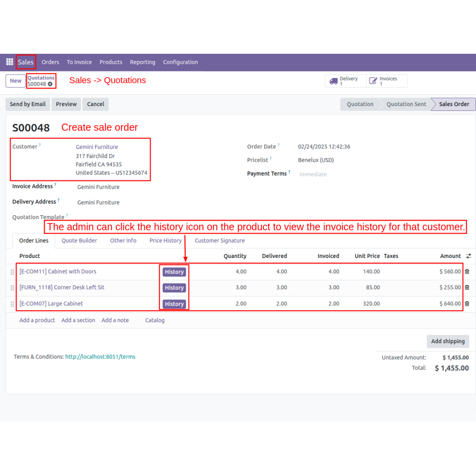
Task: Open the apps grid home menu icon
Action: (10, 62)
